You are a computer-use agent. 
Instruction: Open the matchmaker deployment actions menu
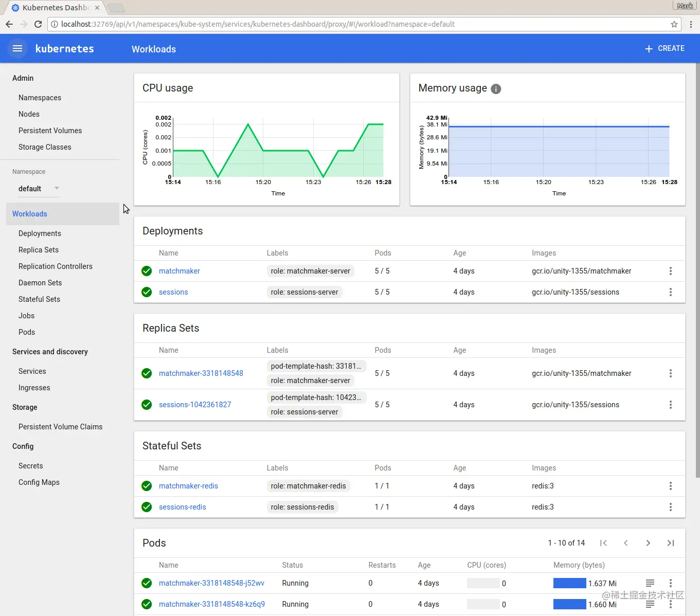(x=670, y=271)
